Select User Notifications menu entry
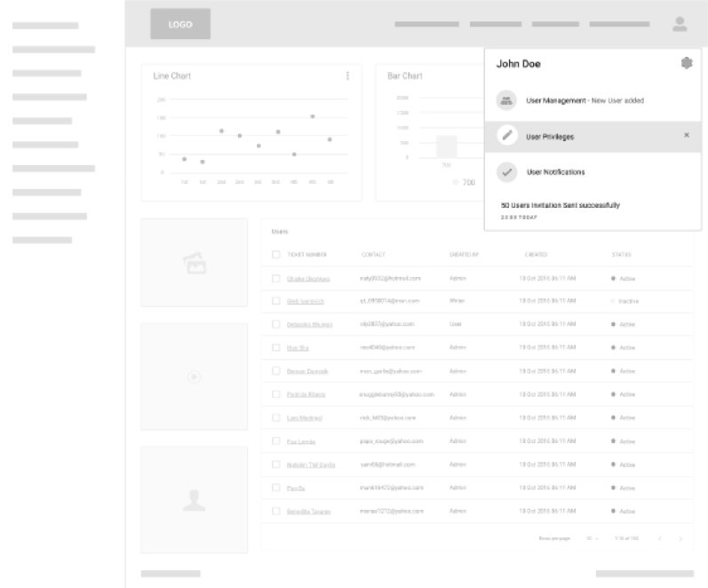This screenshot has width=708, height=588. [555, 171]
